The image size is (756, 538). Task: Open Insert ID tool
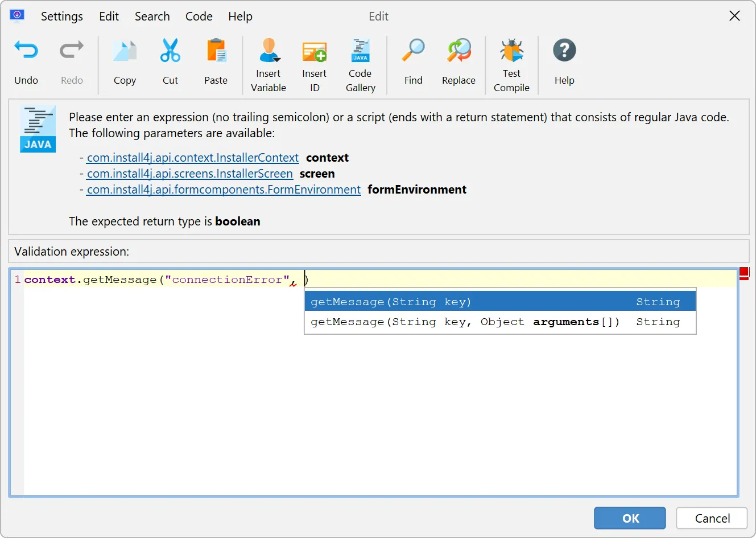[x=315, y=65]
